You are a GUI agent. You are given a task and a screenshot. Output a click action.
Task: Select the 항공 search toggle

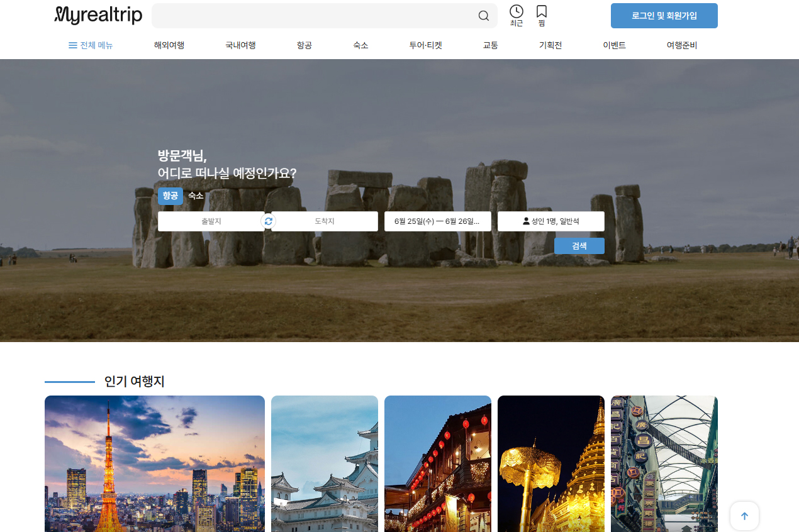[x=170, y=196]
